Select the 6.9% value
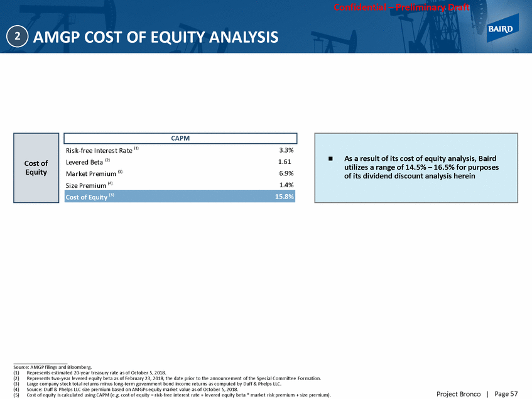The image size is (532, 399). pos(286,173)
